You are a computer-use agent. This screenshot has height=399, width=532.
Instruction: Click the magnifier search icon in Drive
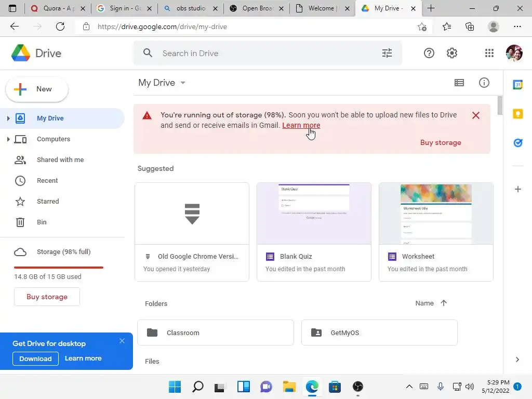click(x=148, y=53)
